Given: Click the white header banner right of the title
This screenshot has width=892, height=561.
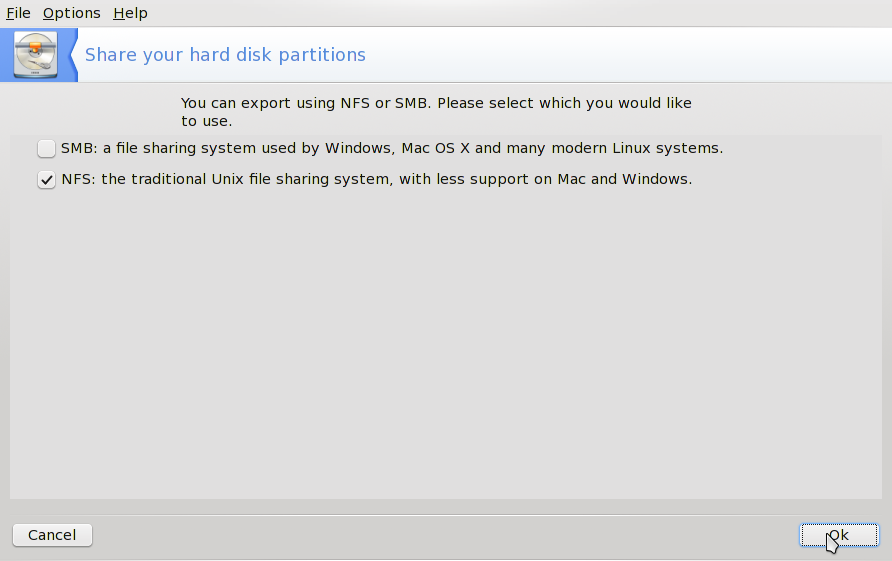Looking at the screenshot, I should coord(630,55).
